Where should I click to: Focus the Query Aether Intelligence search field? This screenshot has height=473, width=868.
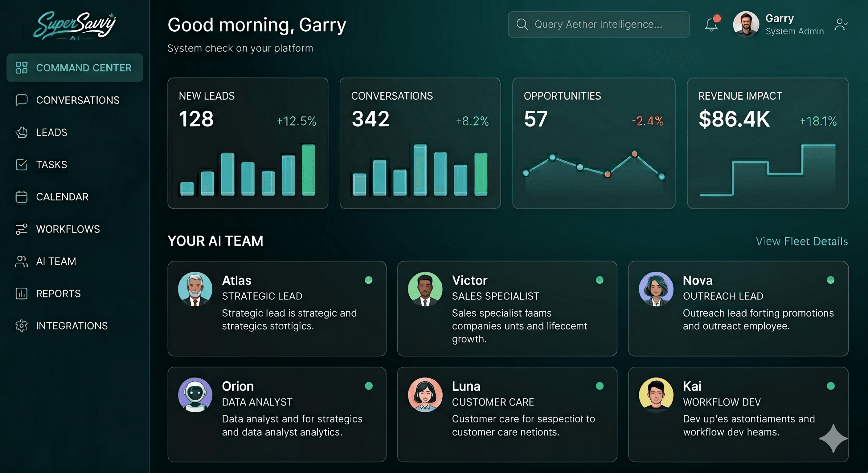click(x=598, y=24)
